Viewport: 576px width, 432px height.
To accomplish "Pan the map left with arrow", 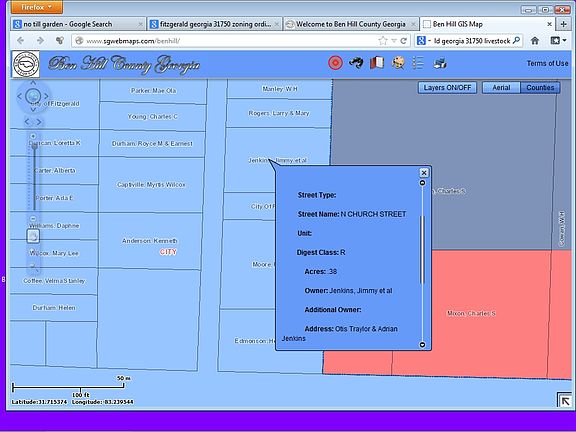I will [x=19, y=96].
